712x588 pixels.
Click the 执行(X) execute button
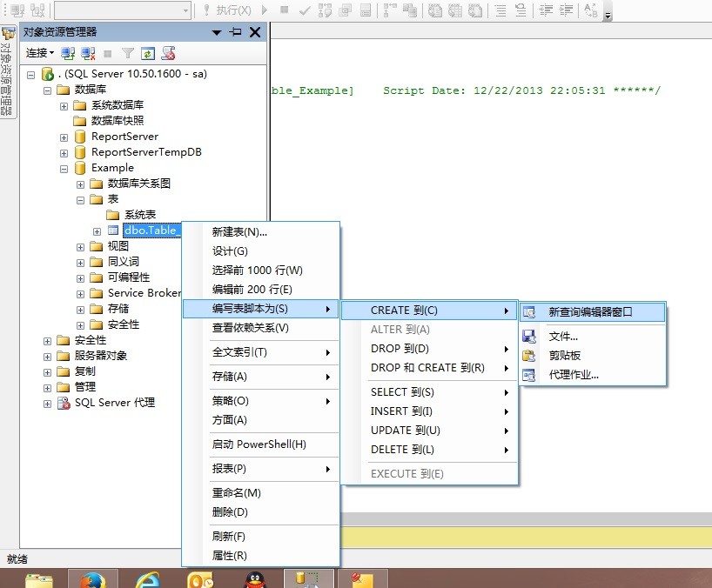(x=226, y=10)
